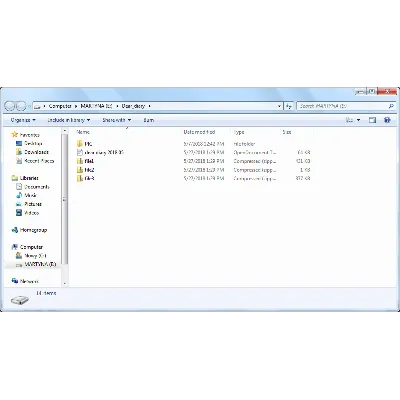400x400 pixels.
Task: Change view with the views icon
Action: click(x=350, y=120)
